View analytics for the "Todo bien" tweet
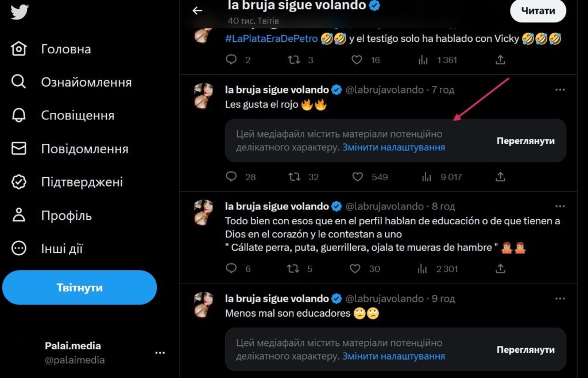The image size is (588, 378). tap(426, 268)
